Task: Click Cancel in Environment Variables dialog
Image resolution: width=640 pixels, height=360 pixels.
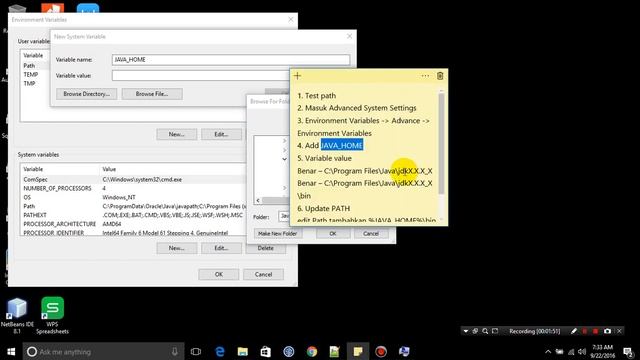Action: [x=263, y=274]
